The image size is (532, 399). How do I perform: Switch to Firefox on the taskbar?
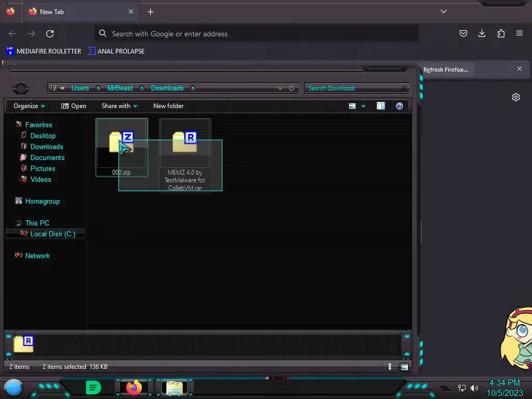(134, 388)
